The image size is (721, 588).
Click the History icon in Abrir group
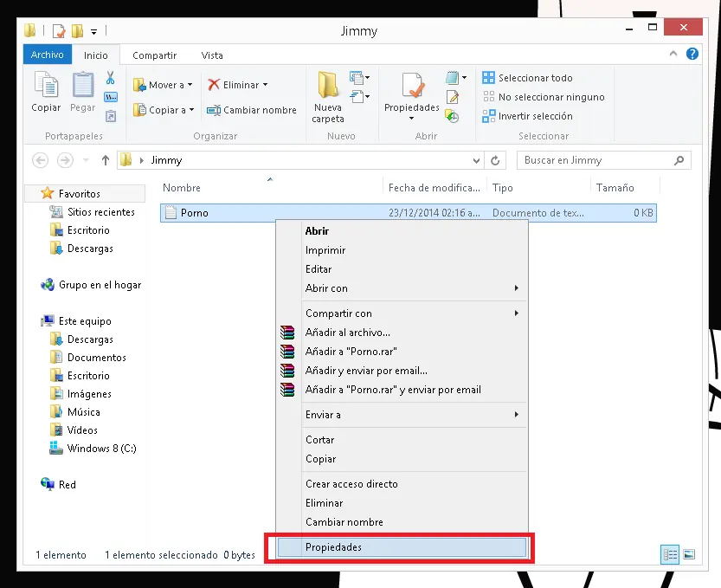pos(452,116)
